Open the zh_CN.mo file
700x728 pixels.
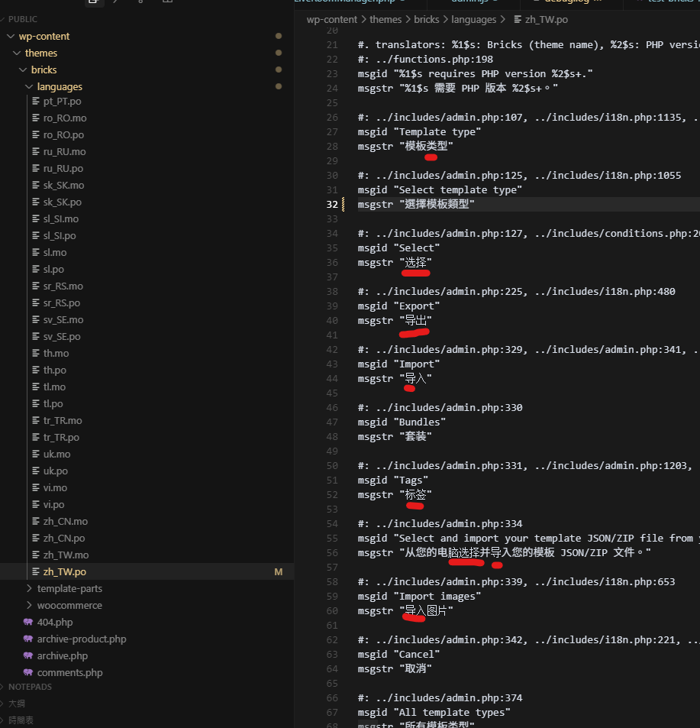click(65, 522)
